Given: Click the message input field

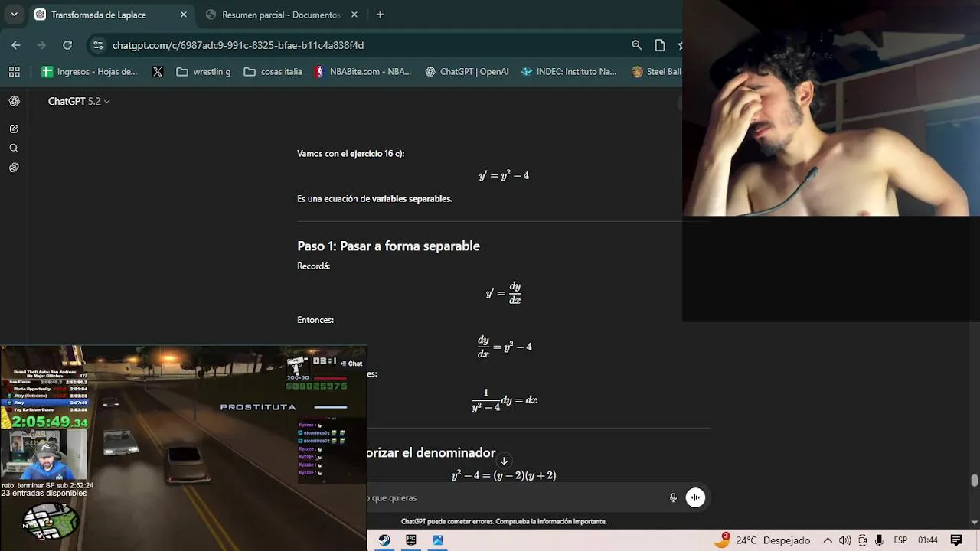Looking at the screenshot, I should pos(513,497).
